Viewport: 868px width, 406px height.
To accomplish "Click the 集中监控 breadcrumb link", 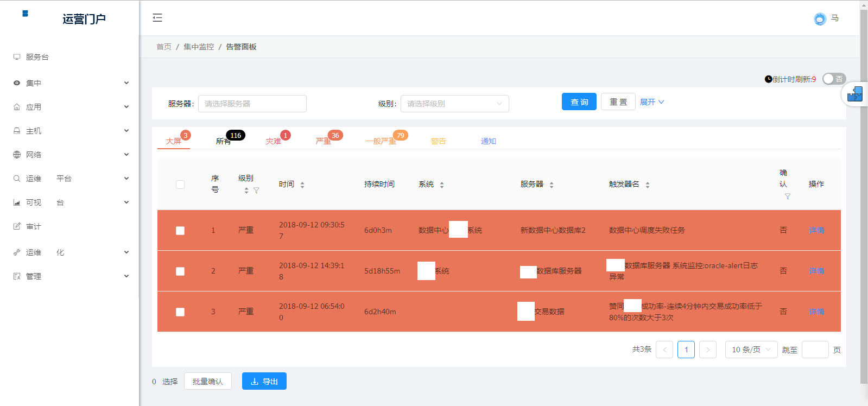I will coord(199,47).
